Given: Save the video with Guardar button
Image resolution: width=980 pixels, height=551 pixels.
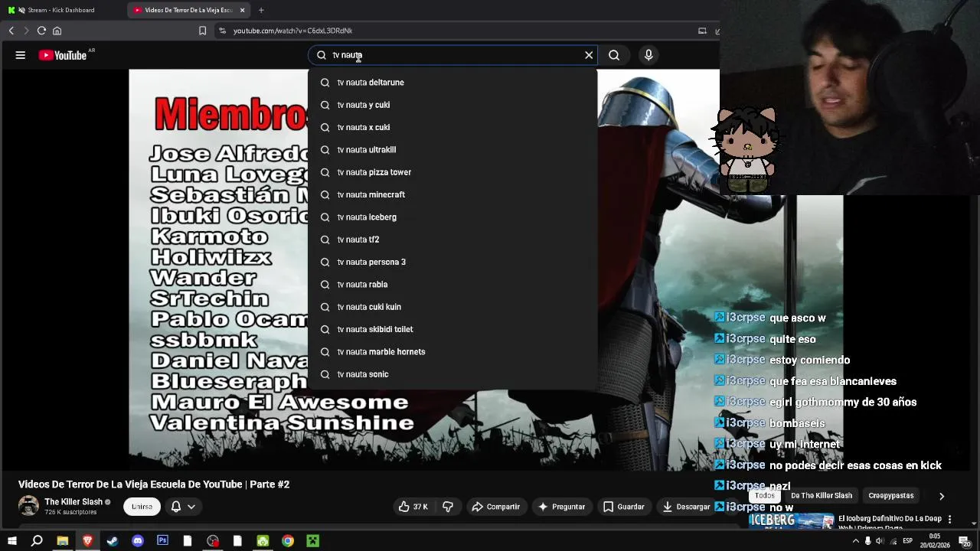Looking at the screenshot, I should 624,507.
